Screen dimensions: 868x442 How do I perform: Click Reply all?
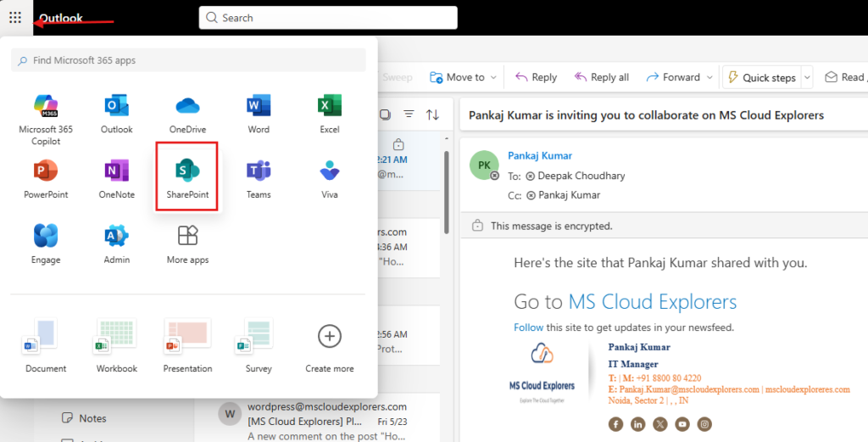coord(602,77)
